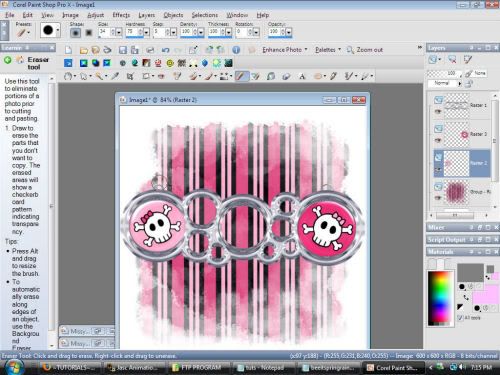Image resolution: width=500 pixels, height=375 pixels.
Task: Click the Print icon in the toolbar
Action: (x=150, y=50)
